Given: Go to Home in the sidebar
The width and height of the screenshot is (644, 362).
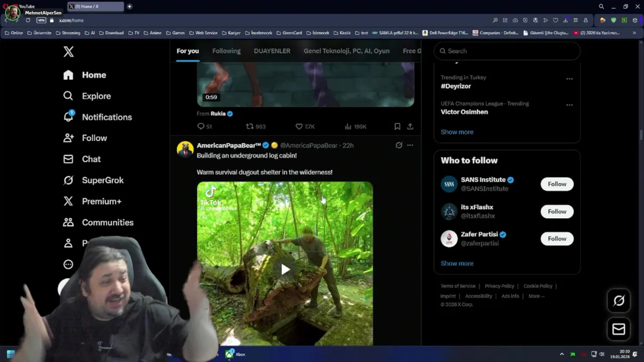Looking at the screenshot, I should coord(85,75).
